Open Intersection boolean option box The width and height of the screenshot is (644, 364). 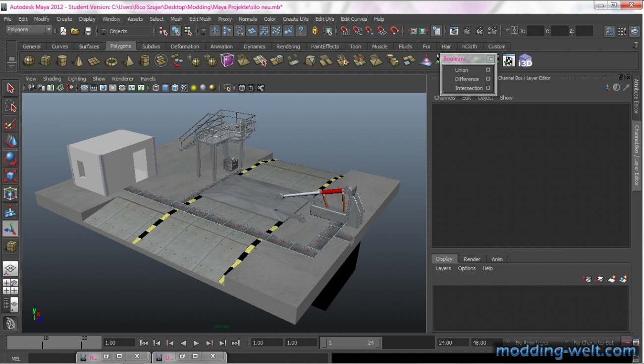click(488, 88)
